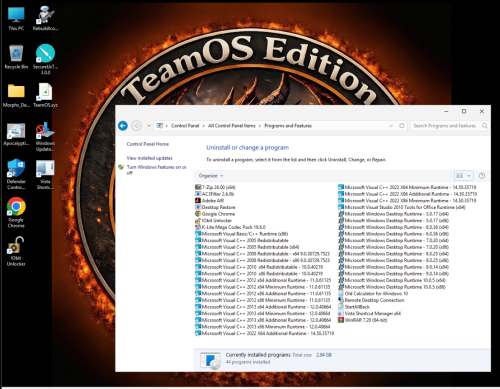Open View installed updates link
The image size is (500, 389).
(149, 158)
